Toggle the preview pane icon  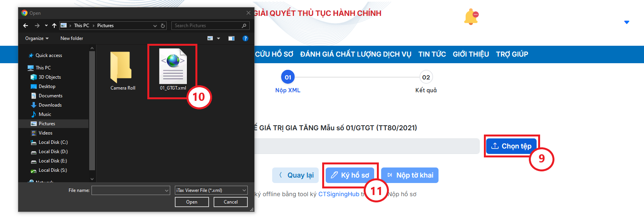[231, 38]
